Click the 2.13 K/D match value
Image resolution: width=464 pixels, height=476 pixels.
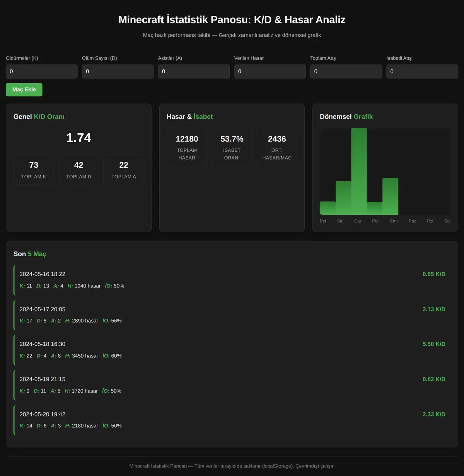point(434,309)
